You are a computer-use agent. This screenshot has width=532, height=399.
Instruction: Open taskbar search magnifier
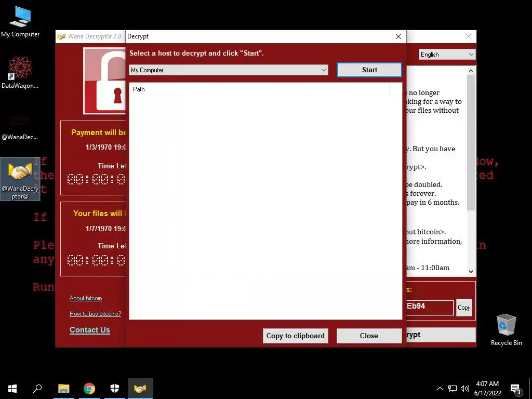37,389
